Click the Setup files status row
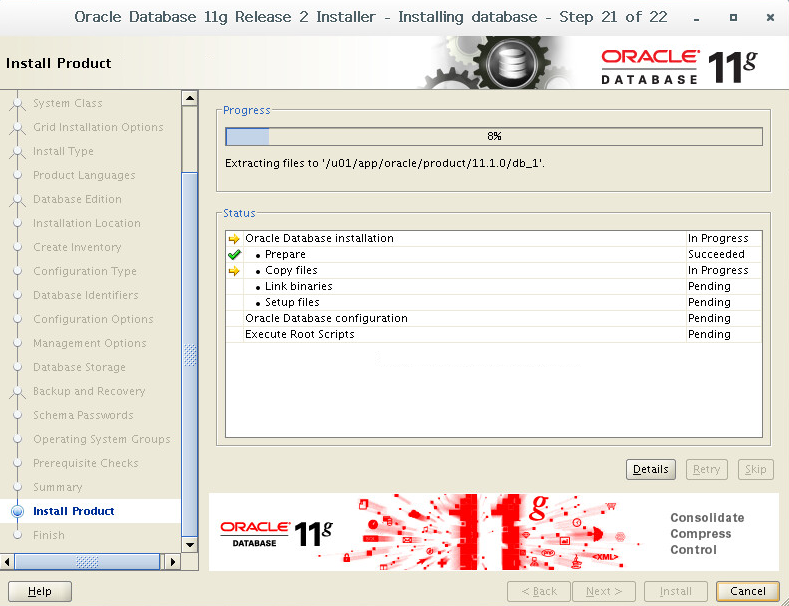 click(x=494, y=302)
